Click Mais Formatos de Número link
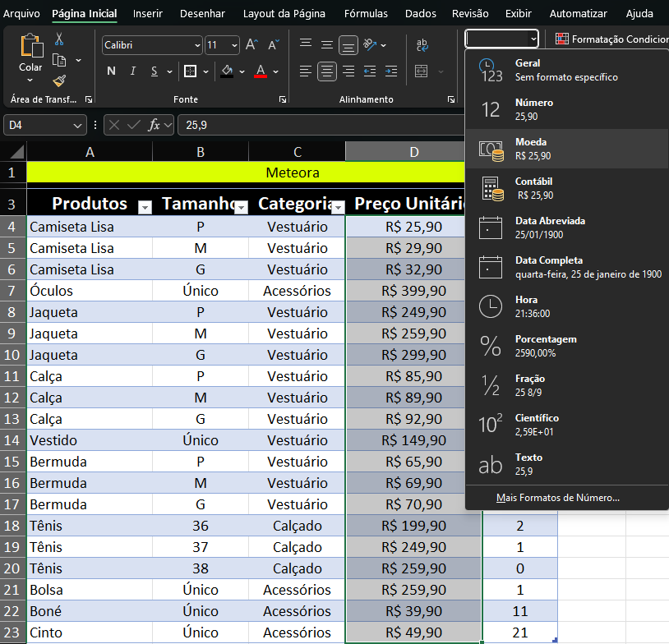 [x=557, y=498]
